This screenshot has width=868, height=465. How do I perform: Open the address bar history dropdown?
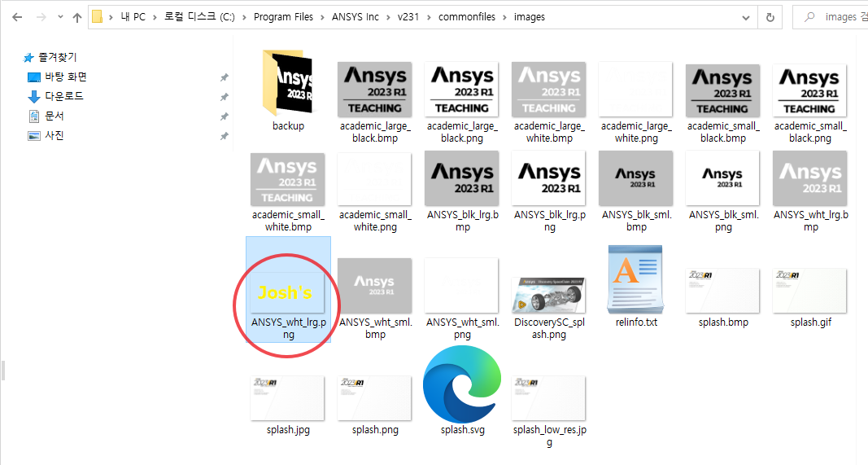(746, 18)
